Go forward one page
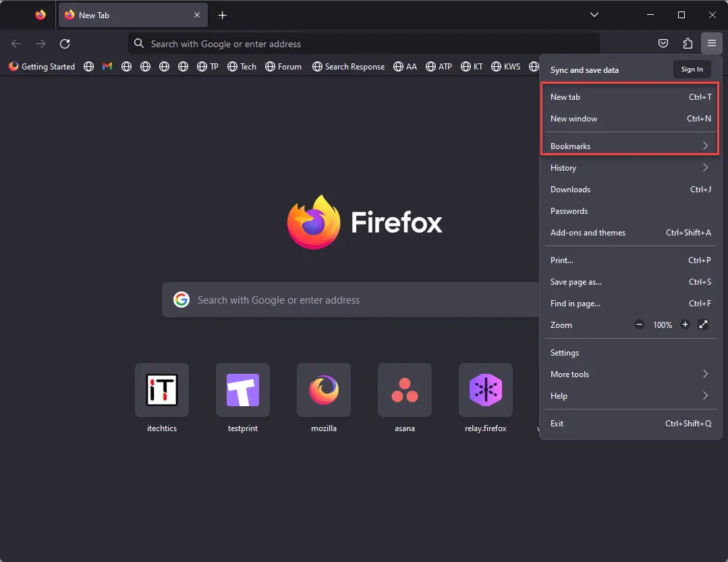 (x=41, y=44)
